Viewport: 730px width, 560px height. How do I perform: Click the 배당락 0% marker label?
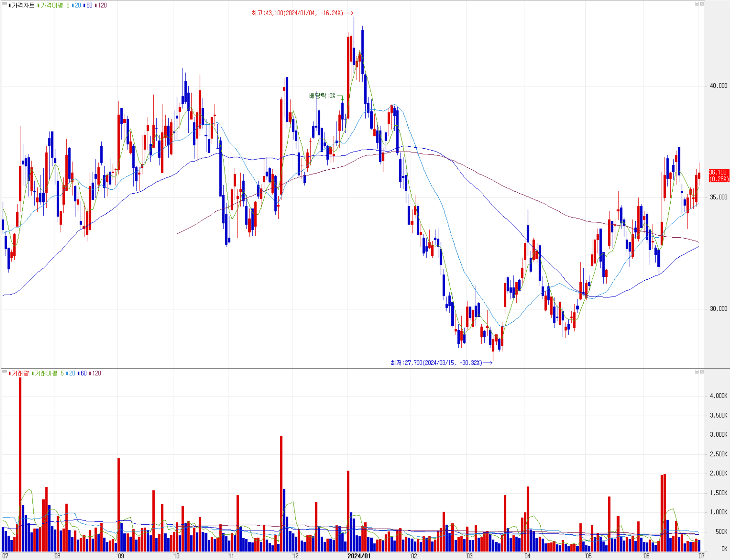tap(322, 96)
